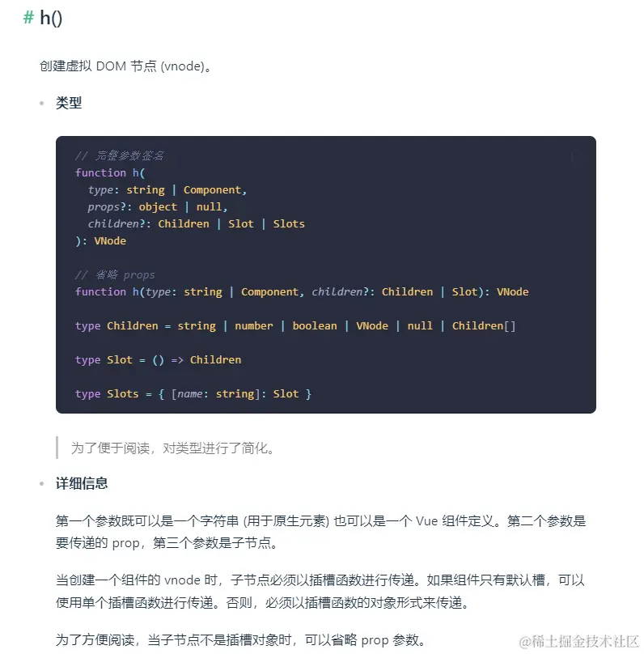The width and height of the screenshot is (644, 654).
Task: Click the green # anchor beside h()
Action: click(28, 18)
